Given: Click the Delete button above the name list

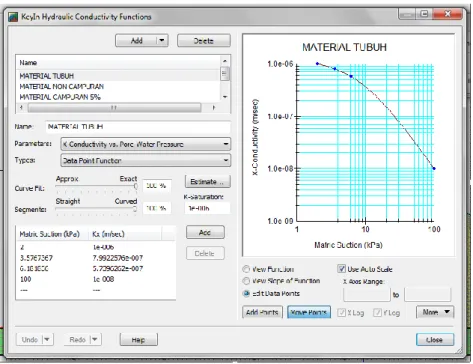Looking at the screenshot, I should (204, 41).
